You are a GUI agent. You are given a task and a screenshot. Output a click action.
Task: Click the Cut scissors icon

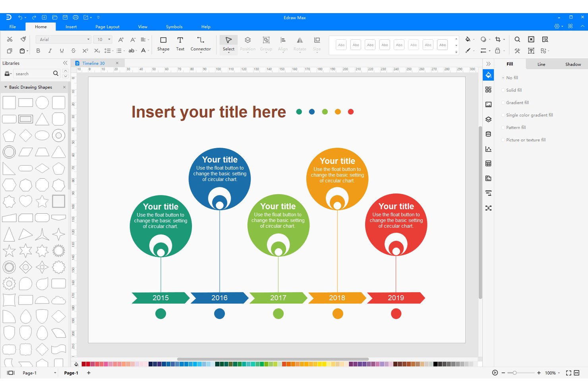pos(10,39)
